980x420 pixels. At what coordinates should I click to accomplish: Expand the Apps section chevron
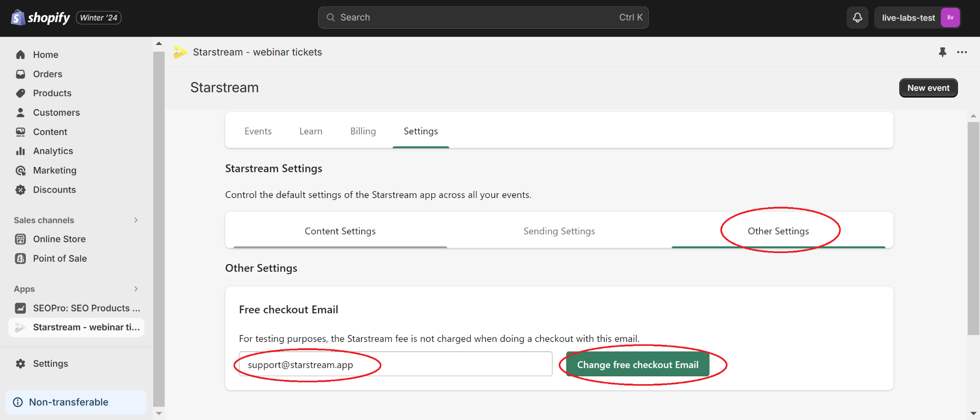pyautogui.click(x=136, y=289)
